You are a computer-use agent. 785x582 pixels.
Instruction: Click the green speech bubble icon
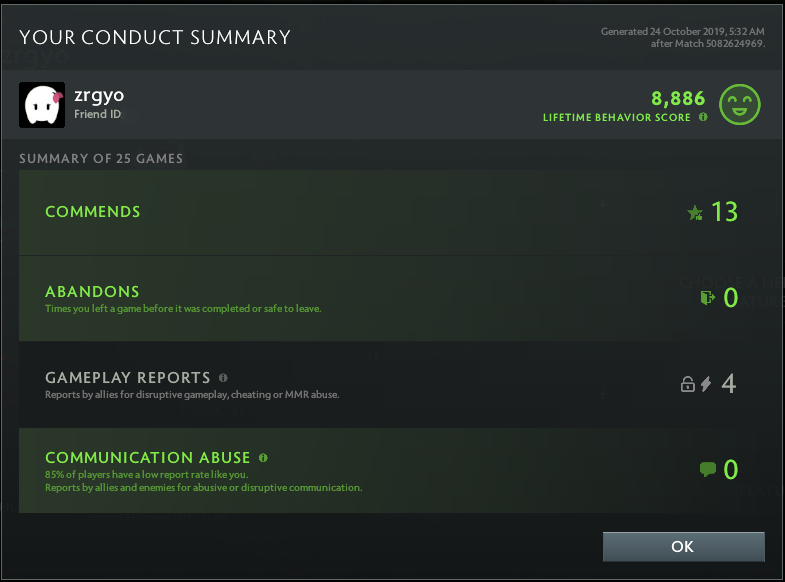708,469
